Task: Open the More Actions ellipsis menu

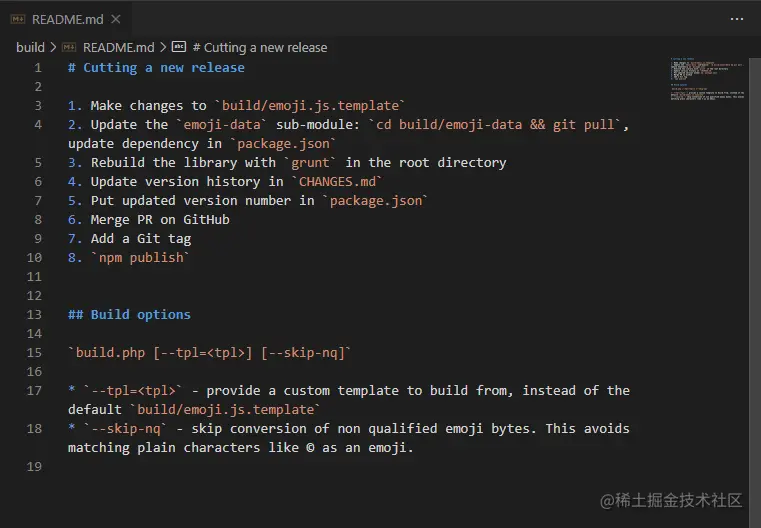Action: coord(737,18)
